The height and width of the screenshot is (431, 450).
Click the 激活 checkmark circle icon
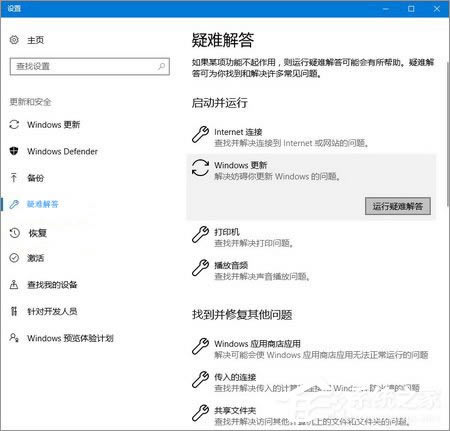click(14, 258)
